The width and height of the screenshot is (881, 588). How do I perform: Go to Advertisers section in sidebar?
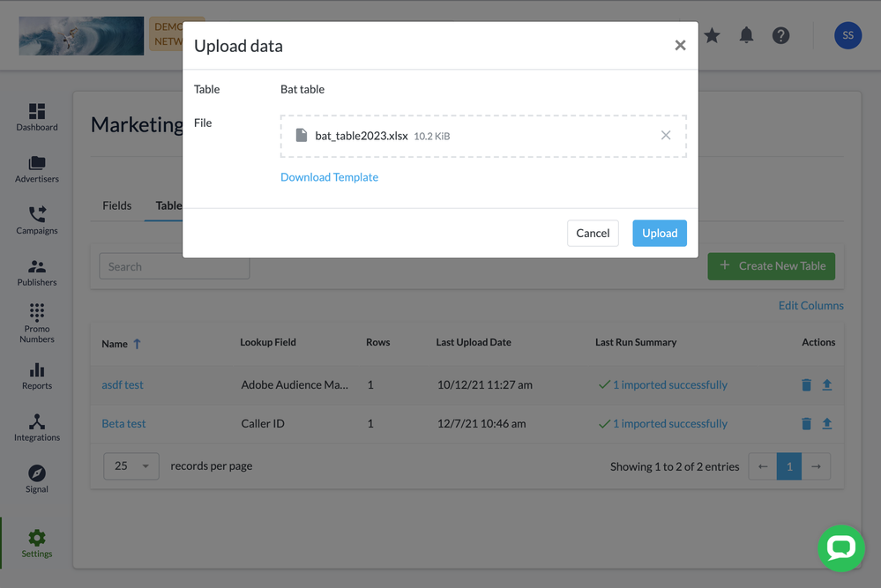36,169
